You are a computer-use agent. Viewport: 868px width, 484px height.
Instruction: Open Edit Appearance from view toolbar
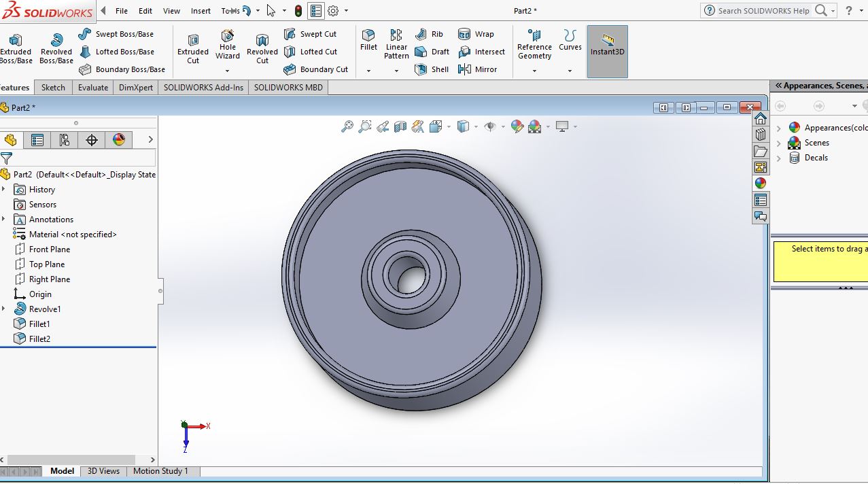517,126
